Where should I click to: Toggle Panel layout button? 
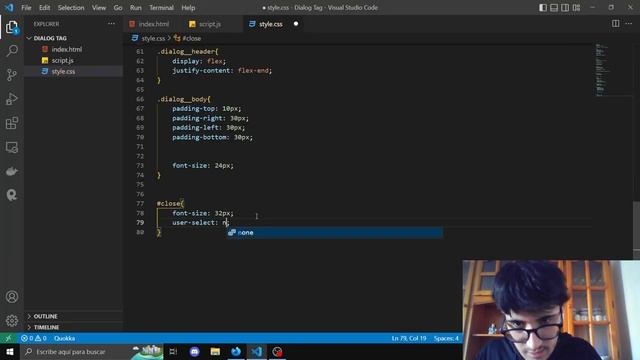pos(554,7)
